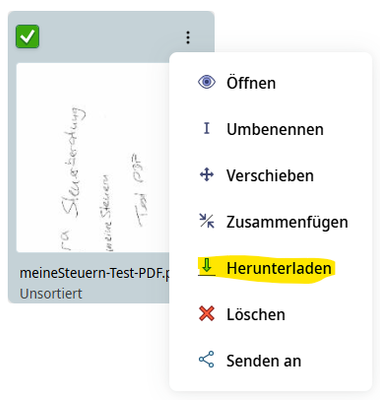Select the Öffnen menu entry
The height and width of the screenshot is (400, 380).
click(271, 82)
